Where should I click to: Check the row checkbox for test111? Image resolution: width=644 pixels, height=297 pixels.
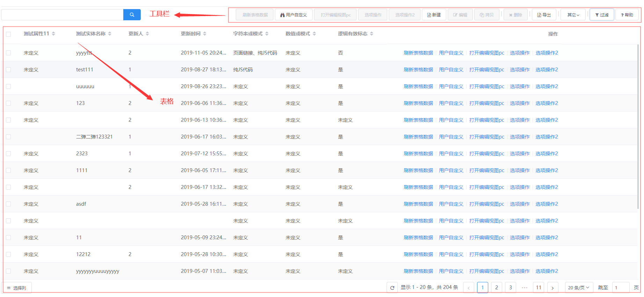point(8,70)
